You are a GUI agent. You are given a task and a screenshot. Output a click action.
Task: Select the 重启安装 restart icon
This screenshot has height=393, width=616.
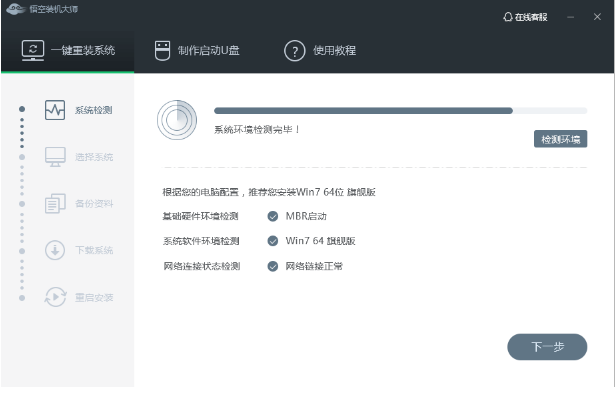point(55,297)
